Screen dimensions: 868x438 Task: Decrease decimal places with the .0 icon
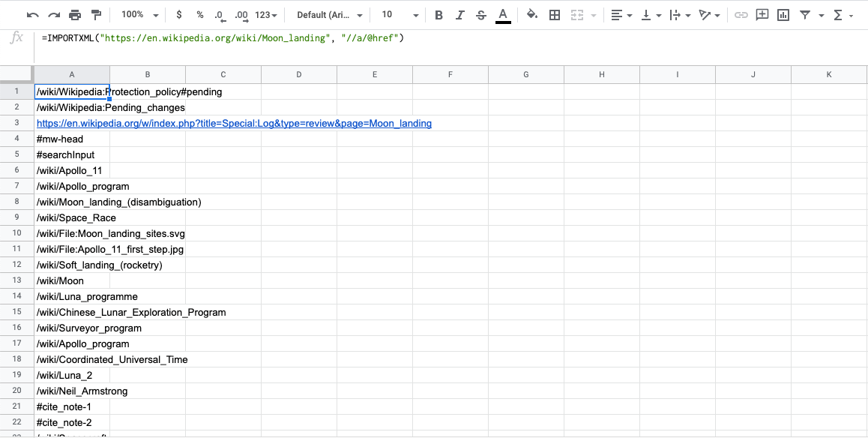[x=220, y=16]
